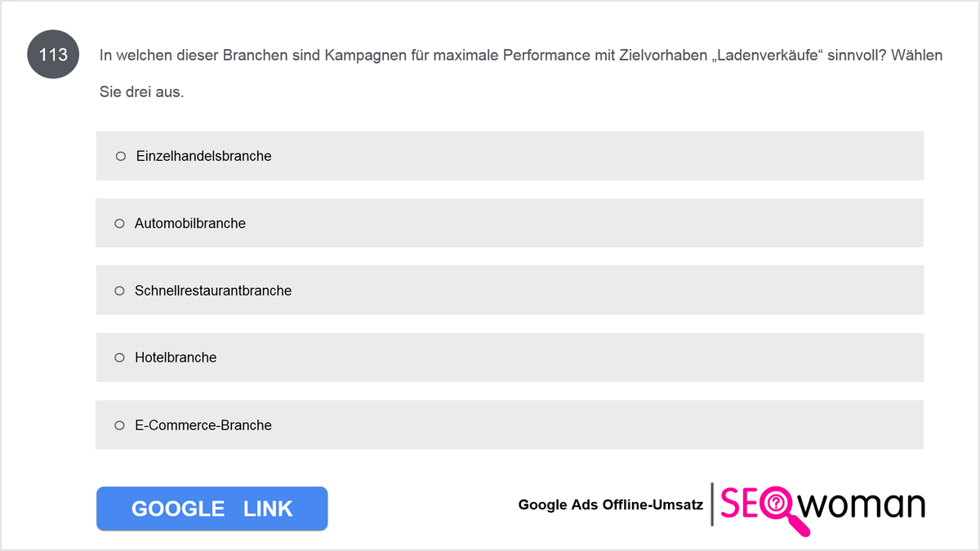
Task: Open the blue GOOGLE LINK button
Action: coord(212,509)
